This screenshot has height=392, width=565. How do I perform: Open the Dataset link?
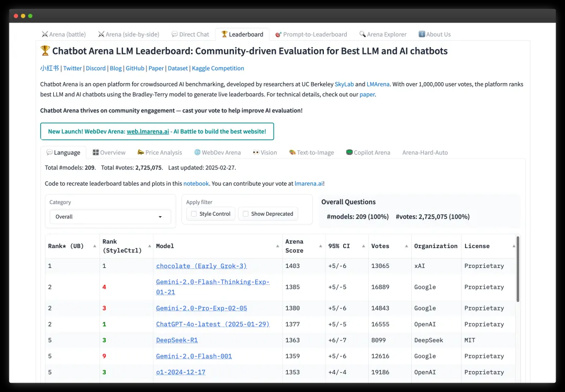tap(178, 68)
